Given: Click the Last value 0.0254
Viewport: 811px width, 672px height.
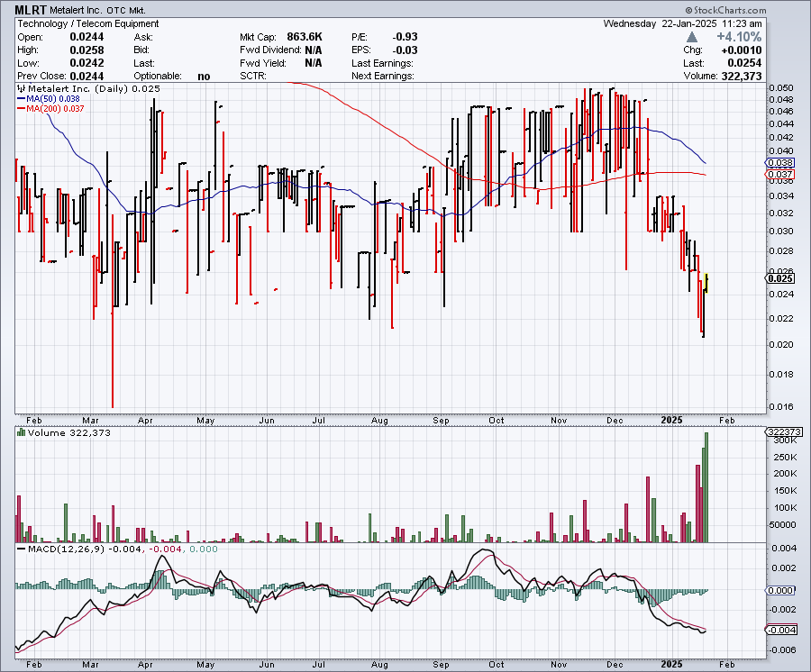Looking at the screenshot, I should click(x=744, y=63).
